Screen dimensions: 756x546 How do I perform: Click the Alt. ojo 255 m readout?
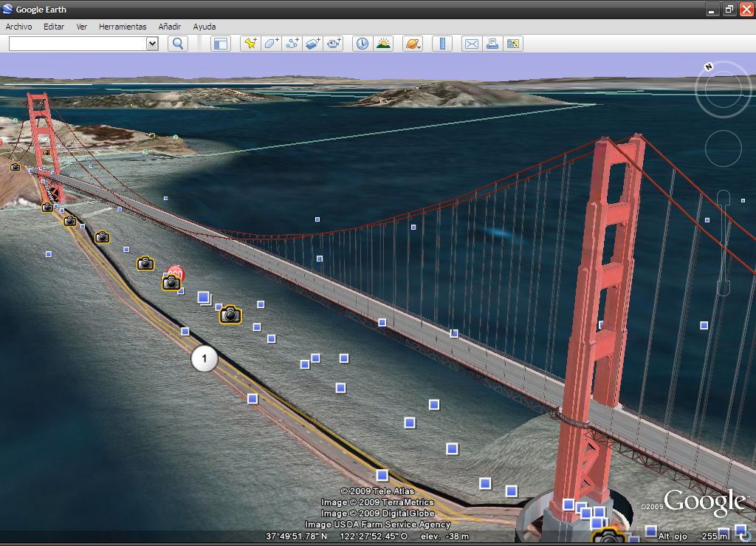pos(693,536)
